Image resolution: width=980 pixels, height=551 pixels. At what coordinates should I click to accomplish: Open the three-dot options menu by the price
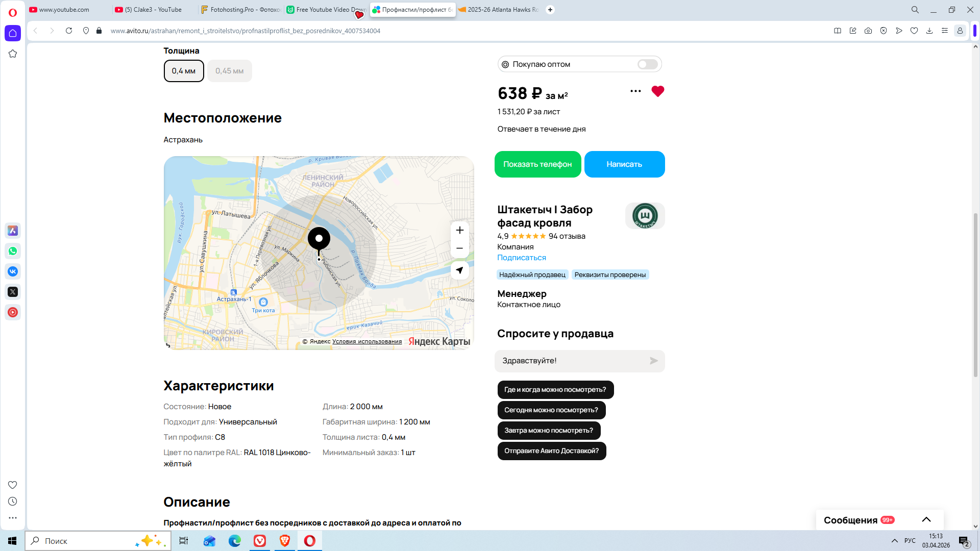(635, 91)
